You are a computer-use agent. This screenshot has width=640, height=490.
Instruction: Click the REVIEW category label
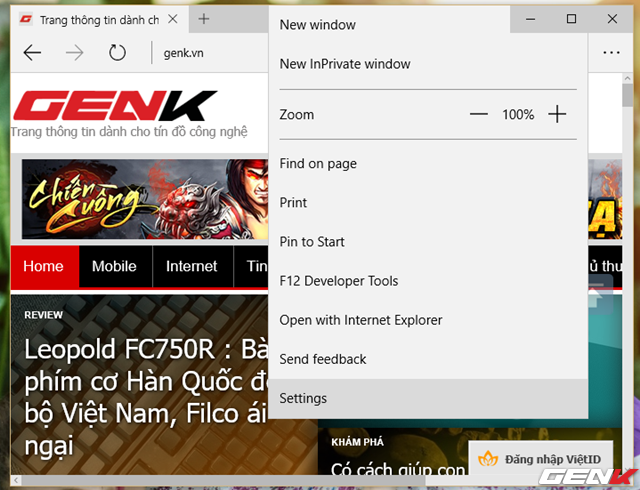pos(43,315)
